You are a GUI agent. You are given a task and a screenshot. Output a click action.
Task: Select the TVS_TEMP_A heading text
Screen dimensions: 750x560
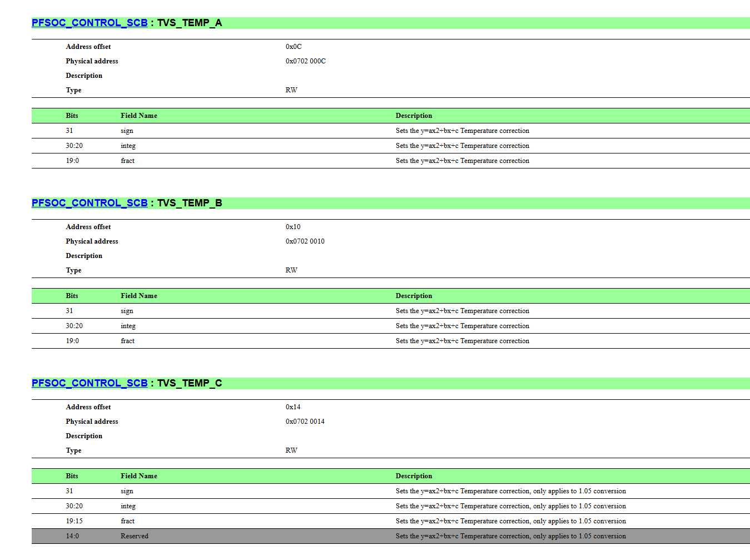click(x=190, y=23)
